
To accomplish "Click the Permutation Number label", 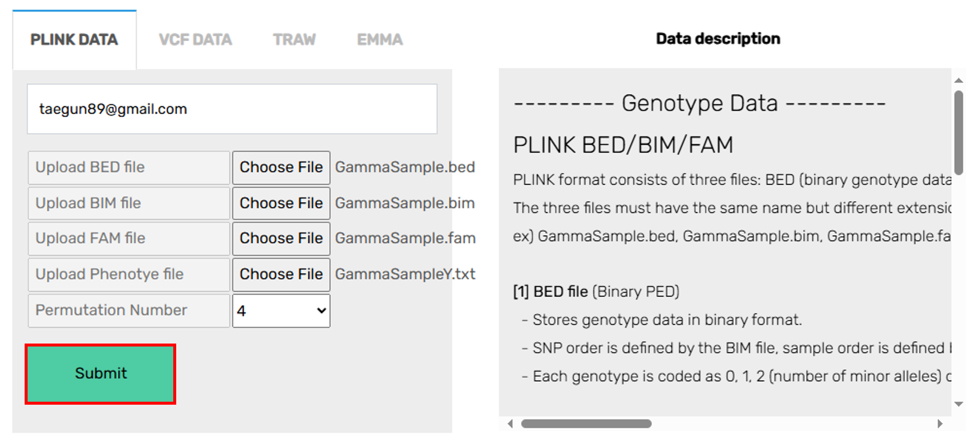I will (128, 310).
